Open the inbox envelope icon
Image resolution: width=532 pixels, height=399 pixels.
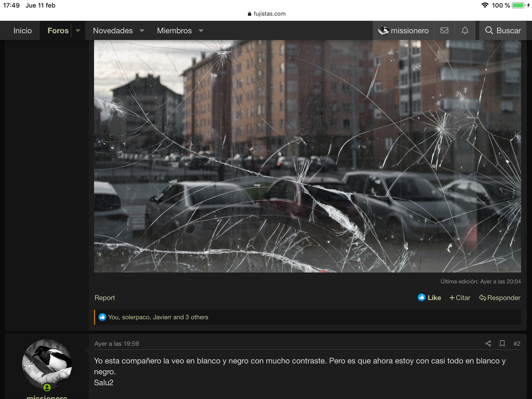point(444,31)
